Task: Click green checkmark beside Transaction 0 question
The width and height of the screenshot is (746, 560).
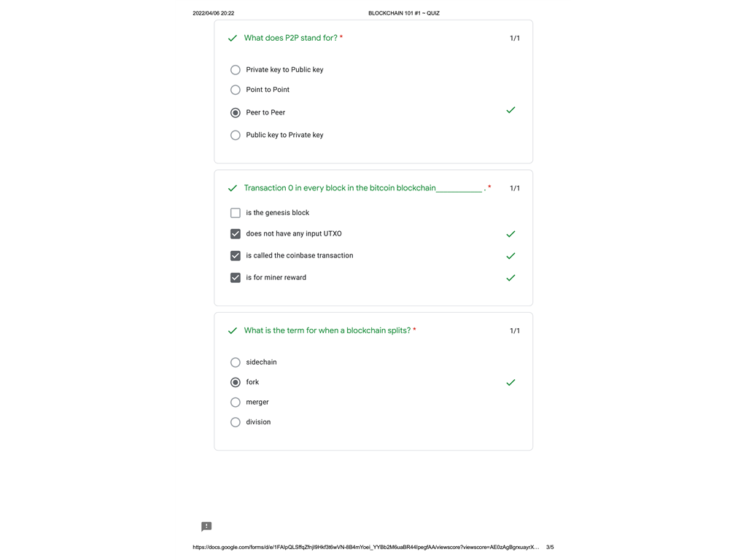Action: point(232,188)
